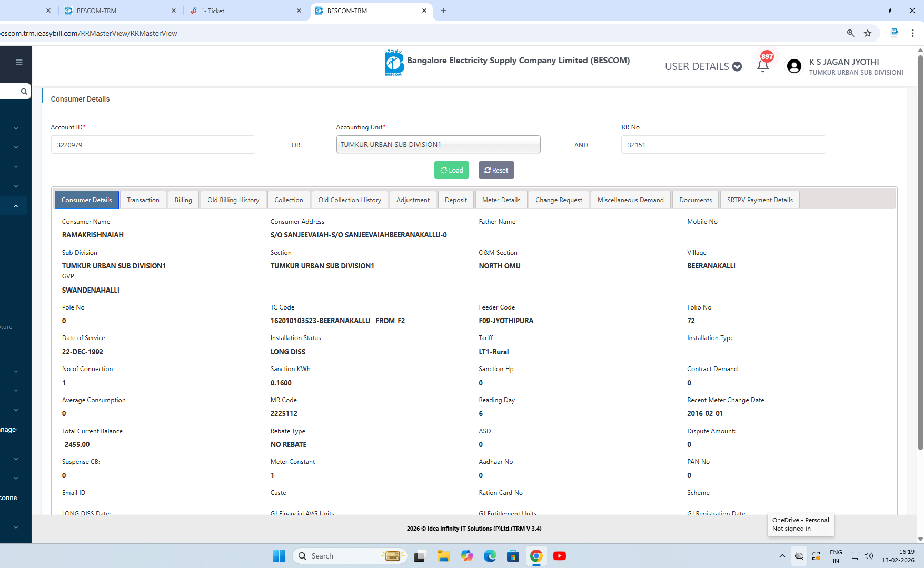Click the MR Code value 2225112
This screenshot has width=924, height=568.
tap(284, 413)
